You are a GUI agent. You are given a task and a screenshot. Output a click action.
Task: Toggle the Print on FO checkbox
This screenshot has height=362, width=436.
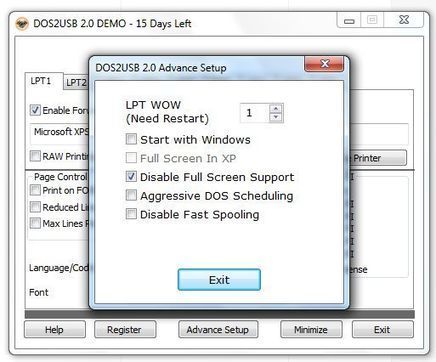point(35,190)
